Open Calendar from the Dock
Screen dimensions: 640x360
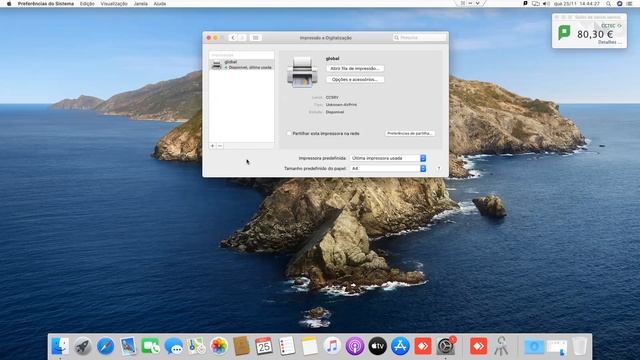point(264,346)
